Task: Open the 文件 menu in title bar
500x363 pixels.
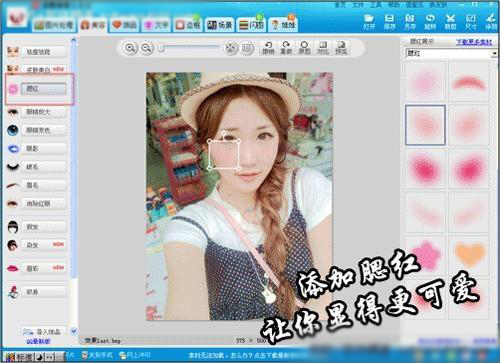Action: coord(358,5)
